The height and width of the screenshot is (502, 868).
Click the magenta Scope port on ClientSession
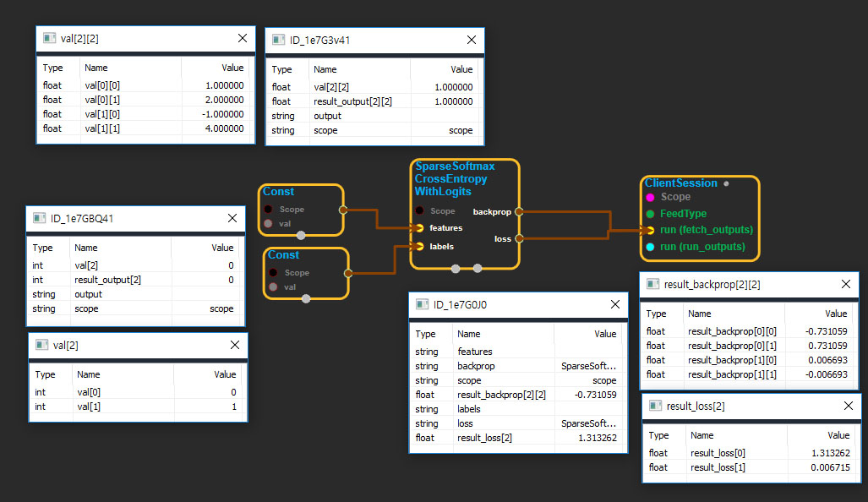coord(650,197)
